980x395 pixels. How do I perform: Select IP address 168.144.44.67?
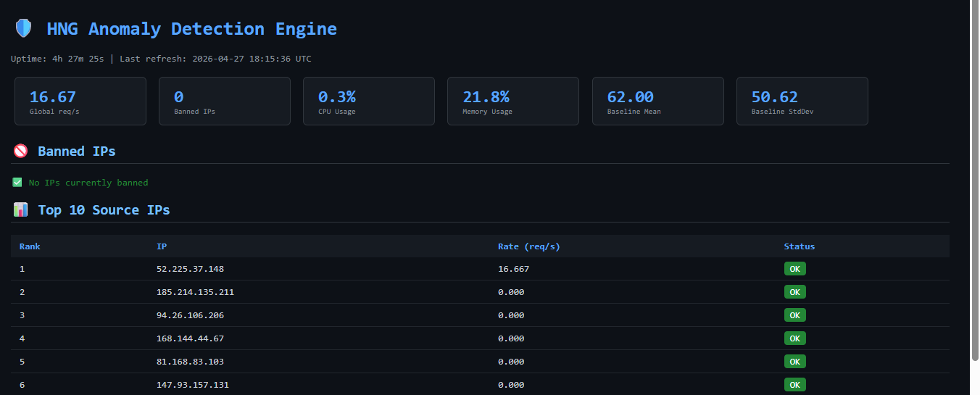pyautogui.click(x=190, y=338)
